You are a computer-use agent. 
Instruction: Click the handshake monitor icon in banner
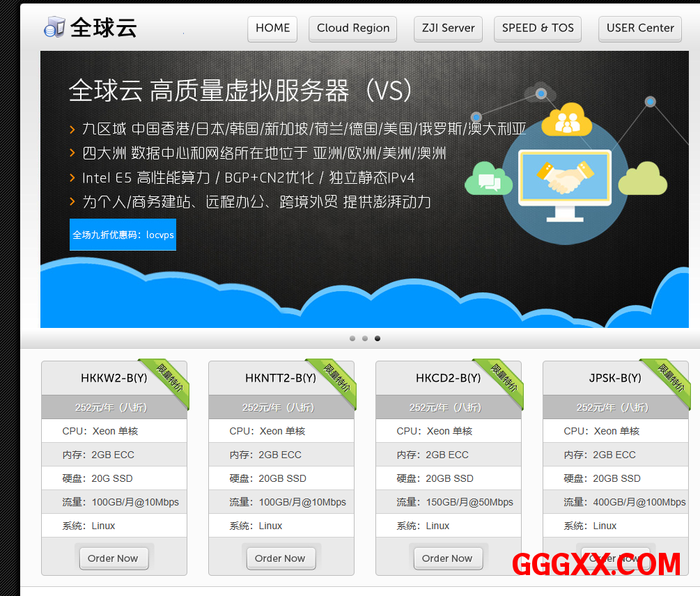565,181
